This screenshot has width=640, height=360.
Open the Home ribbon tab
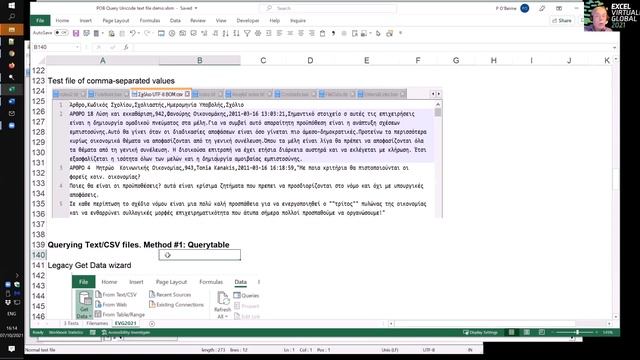62,20
